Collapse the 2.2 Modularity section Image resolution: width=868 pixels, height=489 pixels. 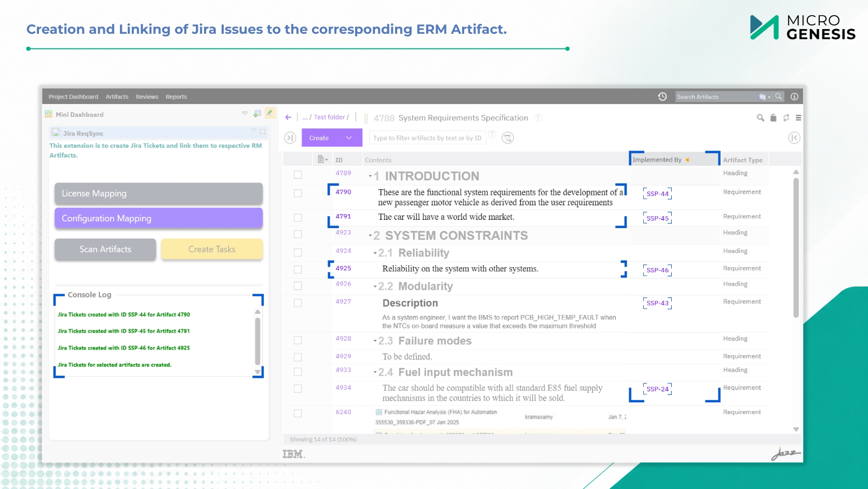(375, 287)
